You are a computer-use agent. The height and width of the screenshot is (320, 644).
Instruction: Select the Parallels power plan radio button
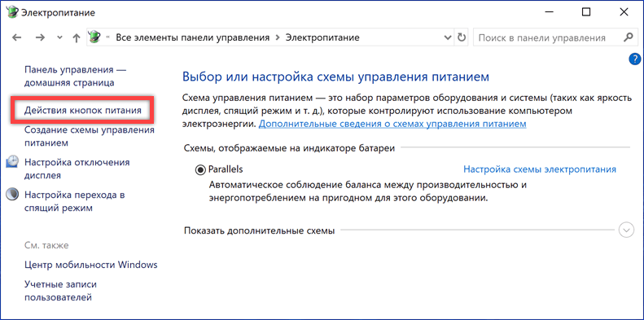[201, 170]
